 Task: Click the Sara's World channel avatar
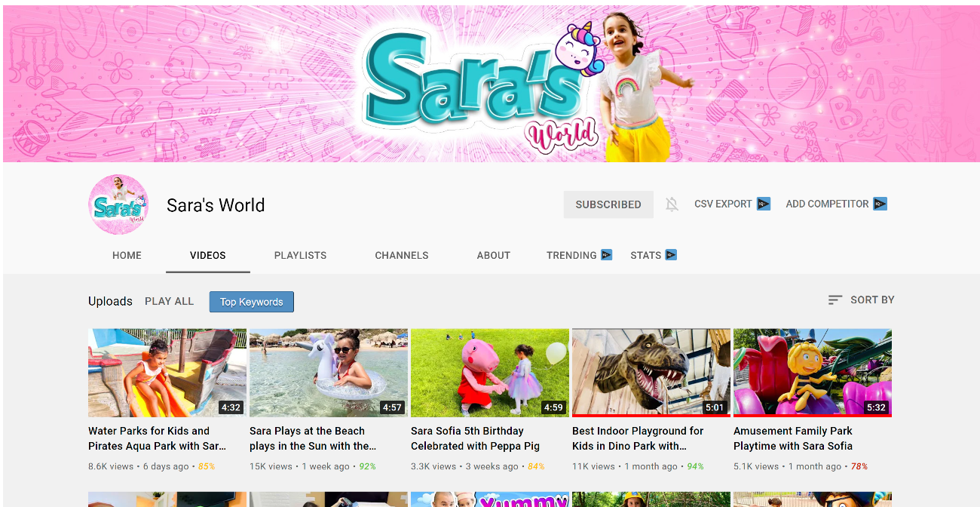coord(118,204)
